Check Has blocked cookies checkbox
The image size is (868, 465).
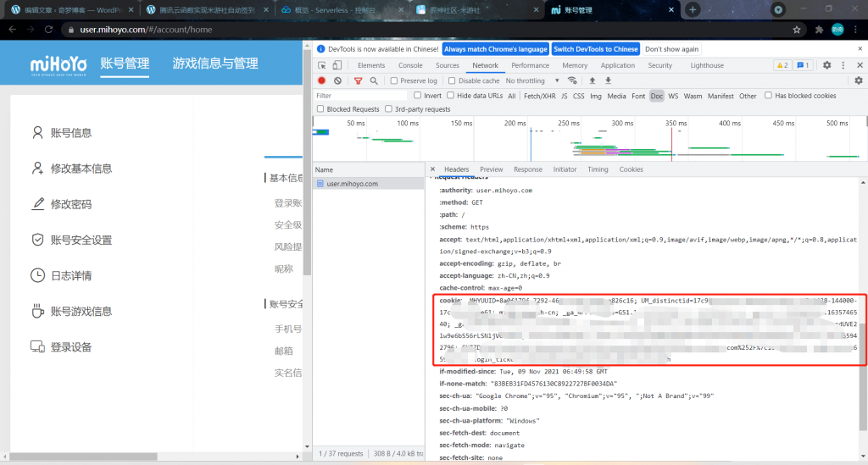pyautogui.click(x=768, y=95)
